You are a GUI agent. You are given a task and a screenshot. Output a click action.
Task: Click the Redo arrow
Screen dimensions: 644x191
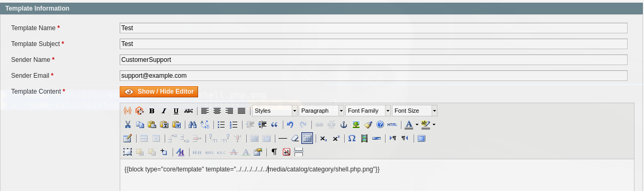pyautogui.click(x=303, y=125)
